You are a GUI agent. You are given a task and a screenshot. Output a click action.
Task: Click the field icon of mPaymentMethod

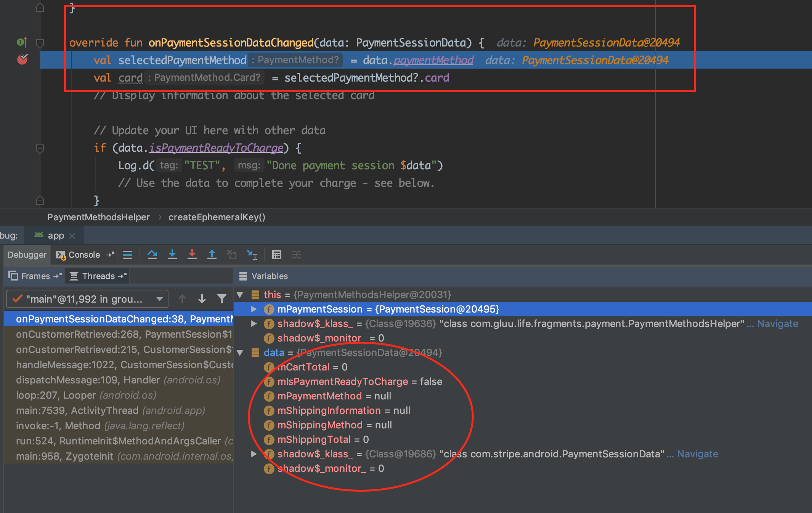[x=269, y=396]
